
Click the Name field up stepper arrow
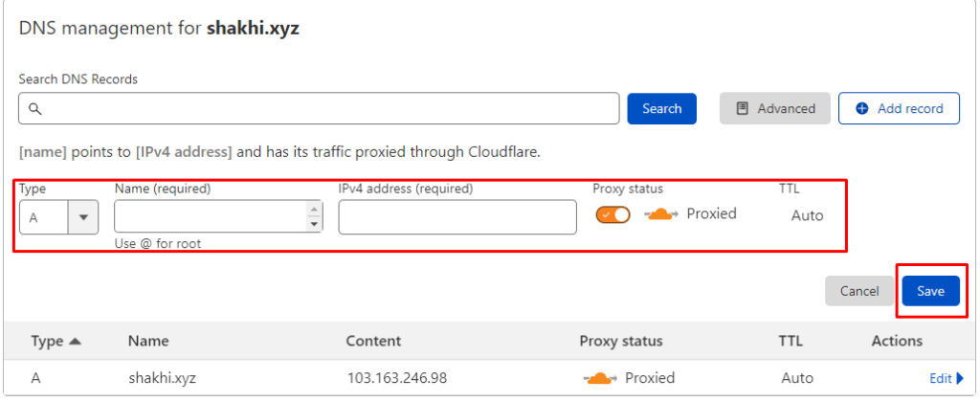coord(314,210)
